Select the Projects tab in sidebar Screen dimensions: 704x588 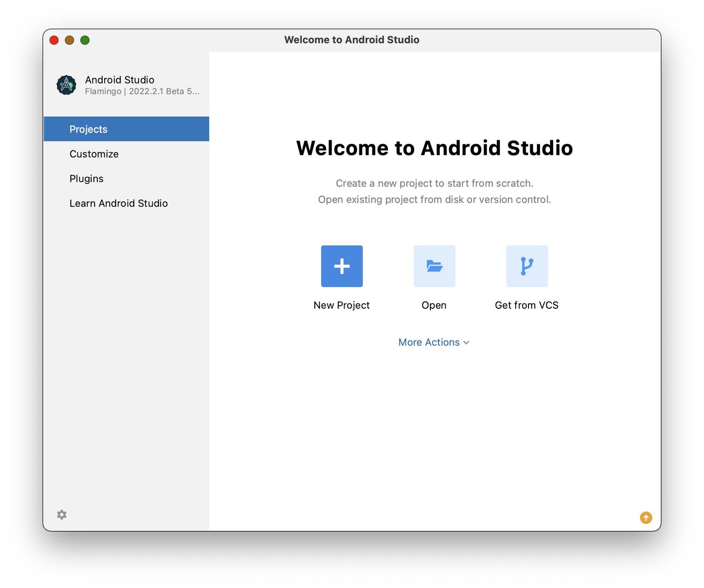coord(126,129)
